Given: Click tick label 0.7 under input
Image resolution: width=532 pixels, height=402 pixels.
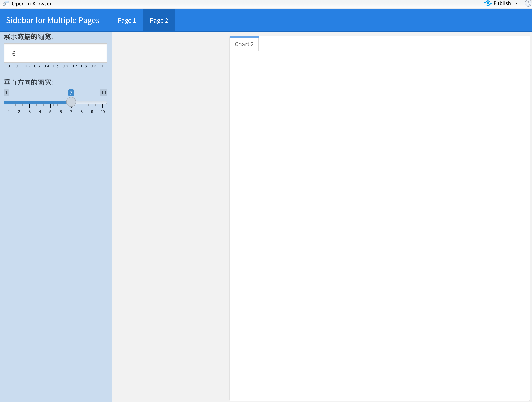Looking at the screenshot, I should point(75,66).
